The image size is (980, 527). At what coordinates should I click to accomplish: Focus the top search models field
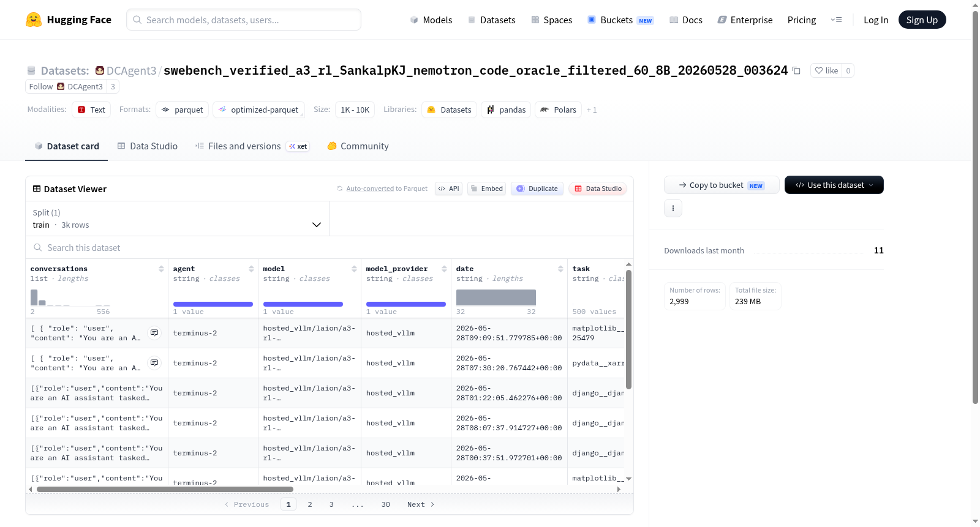(x=244, y=20)
